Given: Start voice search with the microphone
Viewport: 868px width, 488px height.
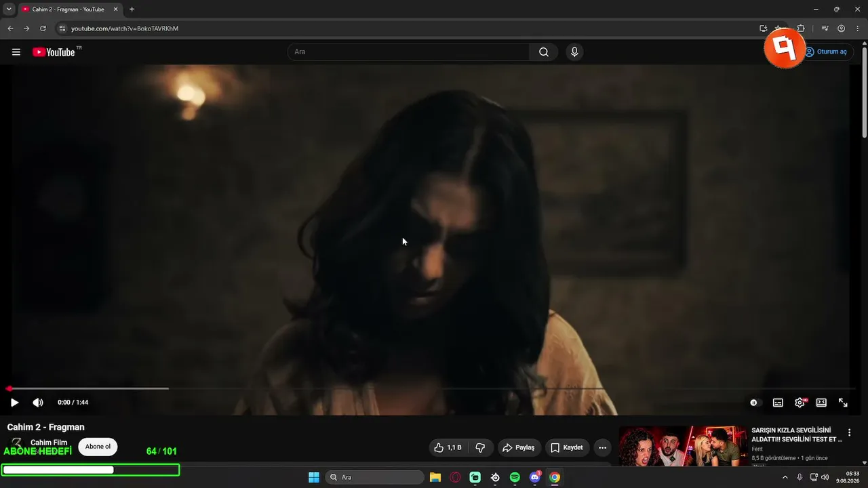Looking at the screenshot, I should 574,52.
